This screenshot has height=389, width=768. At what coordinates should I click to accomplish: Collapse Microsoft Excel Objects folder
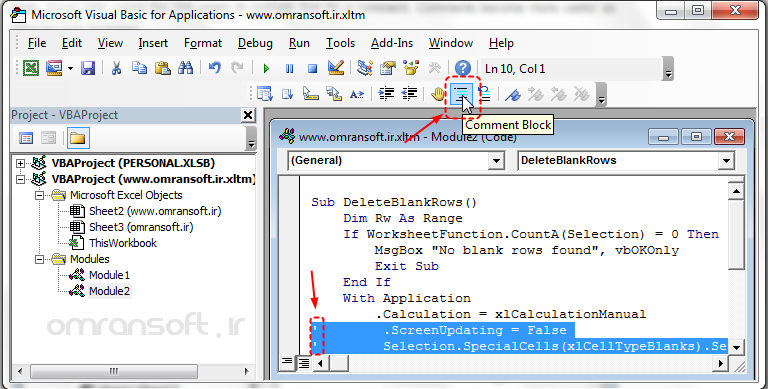[x=39, y=195]
